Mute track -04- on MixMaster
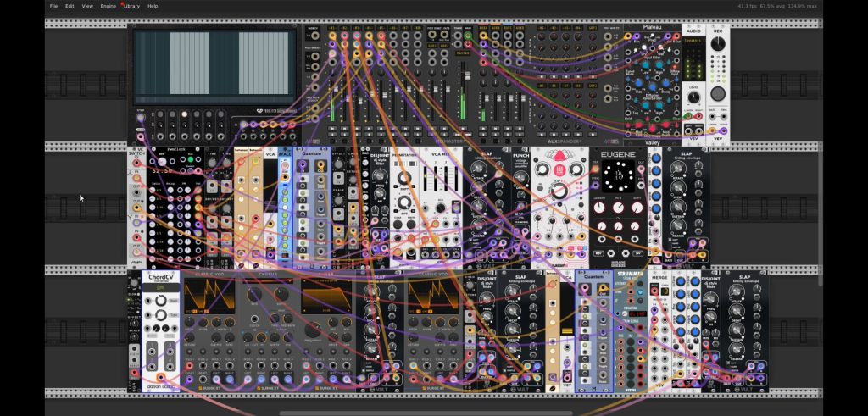This screenshot has width=868, height=416. click(x=369, y=129)
